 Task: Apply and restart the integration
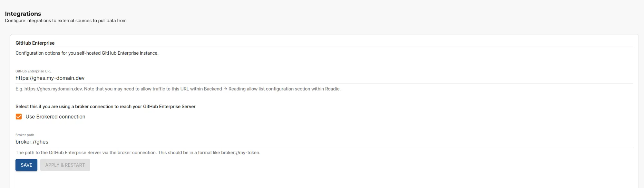point(65,165)
